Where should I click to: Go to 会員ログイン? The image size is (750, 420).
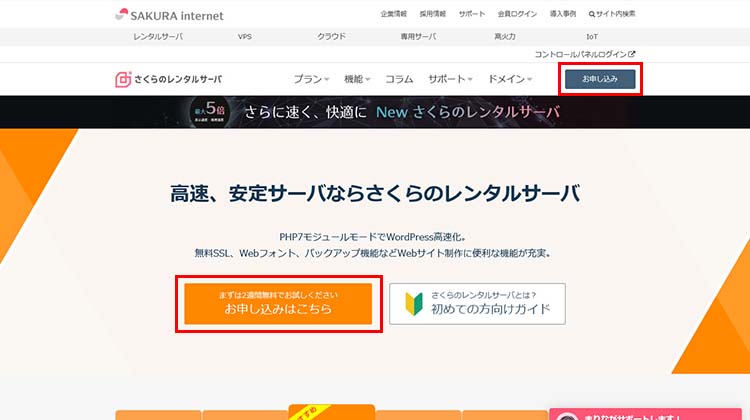pyautogui.click(x=517, y=14)
